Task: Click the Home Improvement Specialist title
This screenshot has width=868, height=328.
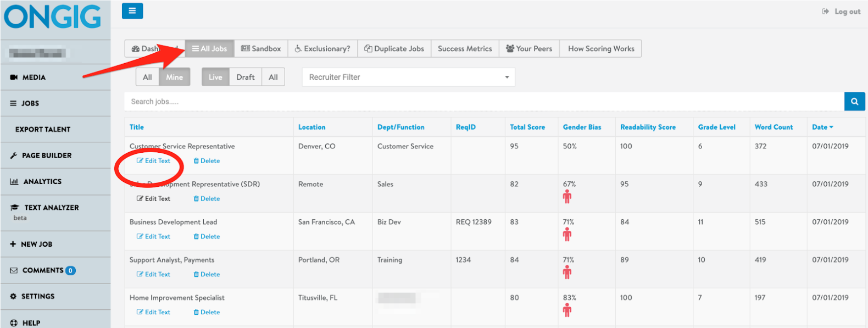Action: (x=177, y=298)
